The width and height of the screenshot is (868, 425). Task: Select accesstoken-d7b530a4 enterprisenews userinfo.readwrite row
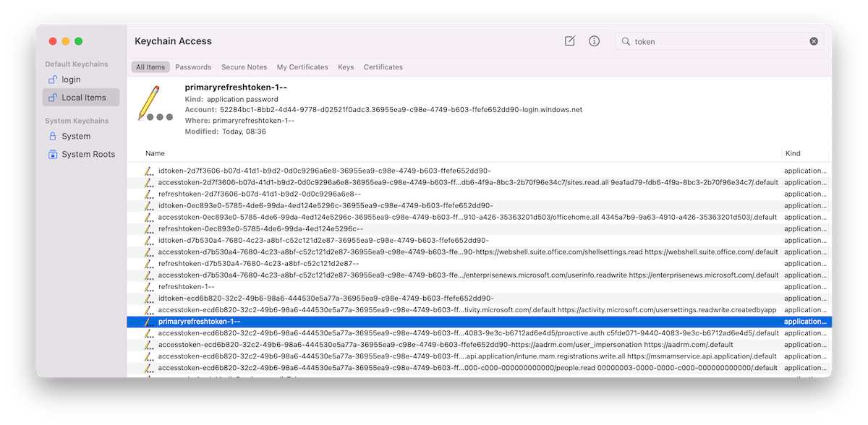pyautogui.click(x=479, y=275)
